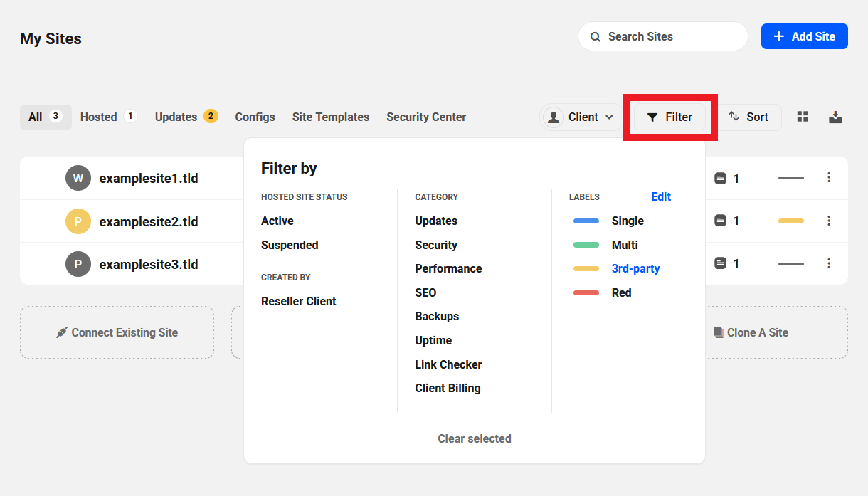The width and height of the screenshot is (868, 496).
Task: Toggle the Active hosted status filter
Action: [277, 221]
